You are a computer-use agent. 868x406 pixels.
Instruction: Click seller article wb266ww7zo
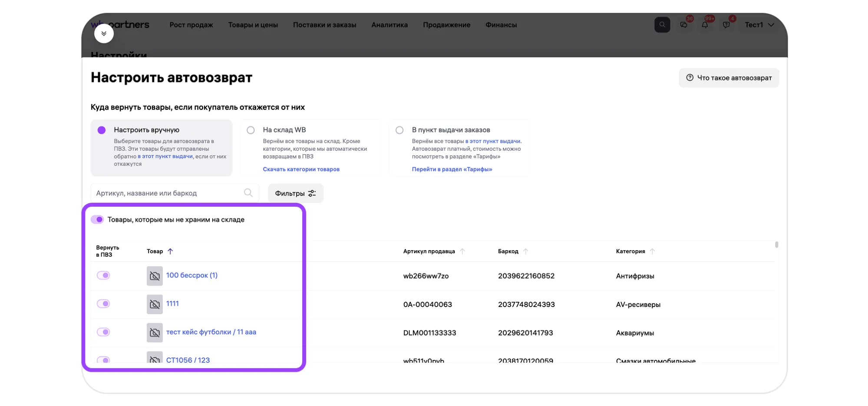click(x=426, y=276)
